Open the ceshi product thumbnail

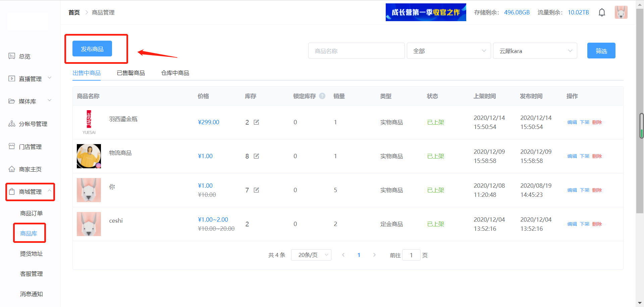[89, 224]
